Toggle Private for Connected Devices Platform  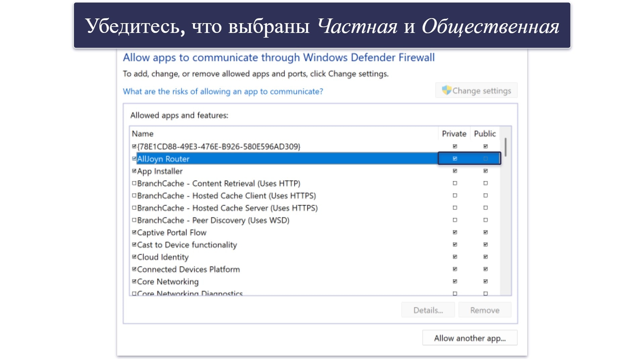pos(455,269)
